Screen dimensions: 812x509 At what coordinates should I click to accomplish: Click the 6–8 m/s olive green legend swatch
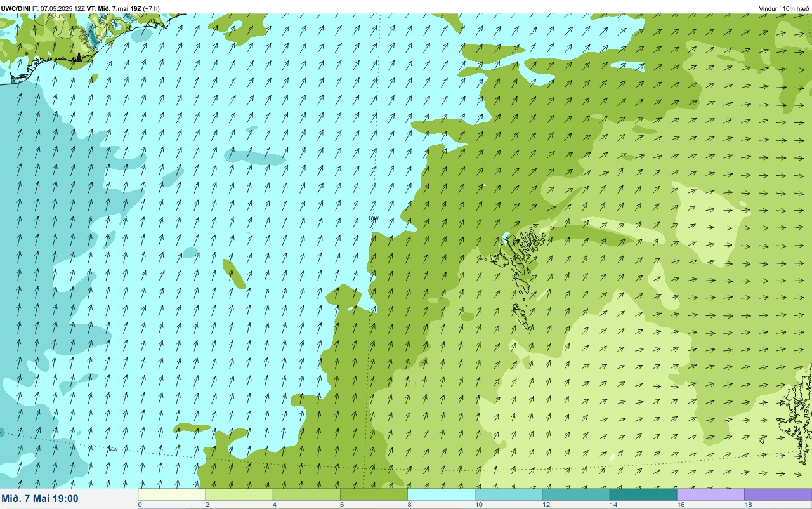click(374, 494)
